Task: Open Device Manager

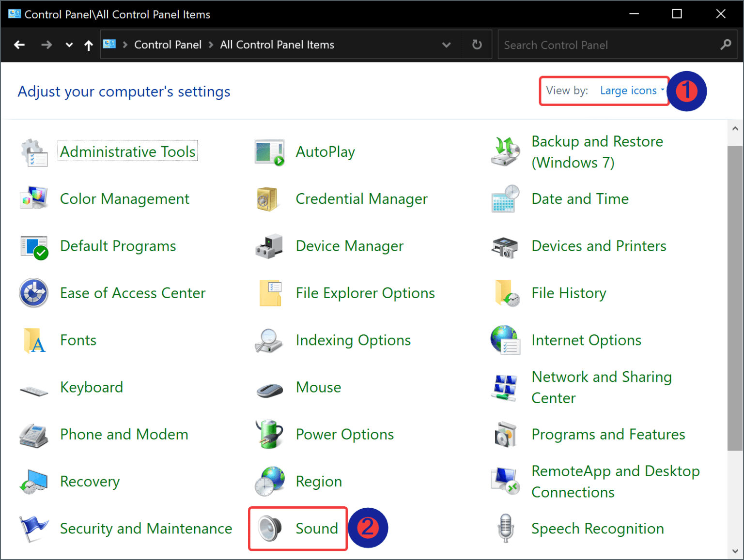Action: point(349,246)
